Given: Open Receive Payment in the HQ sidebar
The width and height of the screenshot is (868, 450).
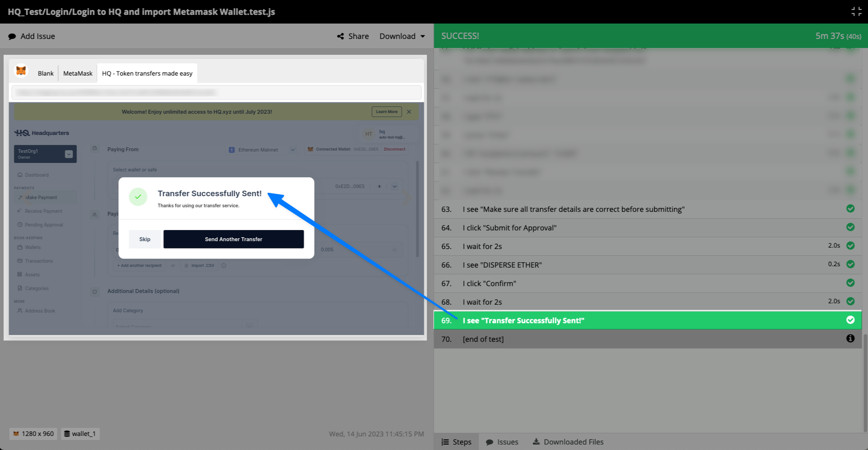Looking at the screenshot, I should point(40,211).
